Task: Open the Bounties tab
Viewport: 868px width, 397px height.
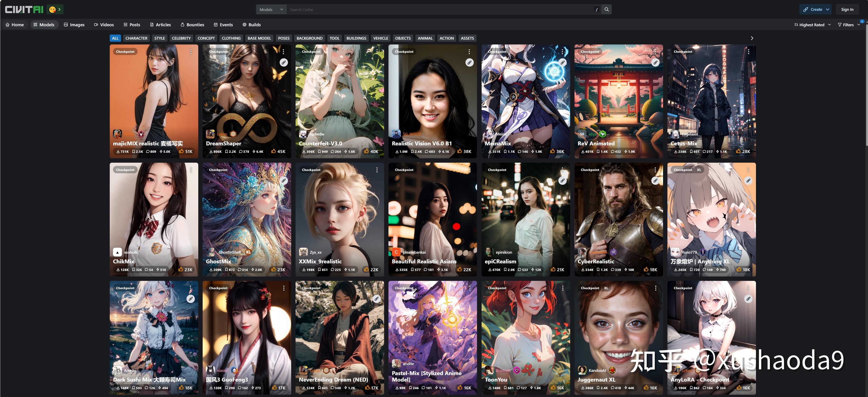Action: point(192,25)
